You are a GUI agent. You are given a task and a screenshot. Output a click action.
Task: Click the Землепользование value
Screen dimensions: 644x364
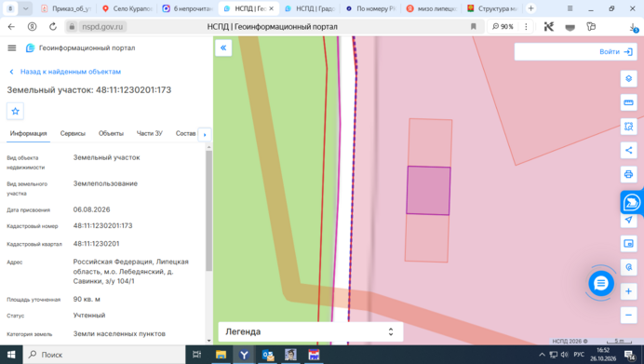pos(105,183)
